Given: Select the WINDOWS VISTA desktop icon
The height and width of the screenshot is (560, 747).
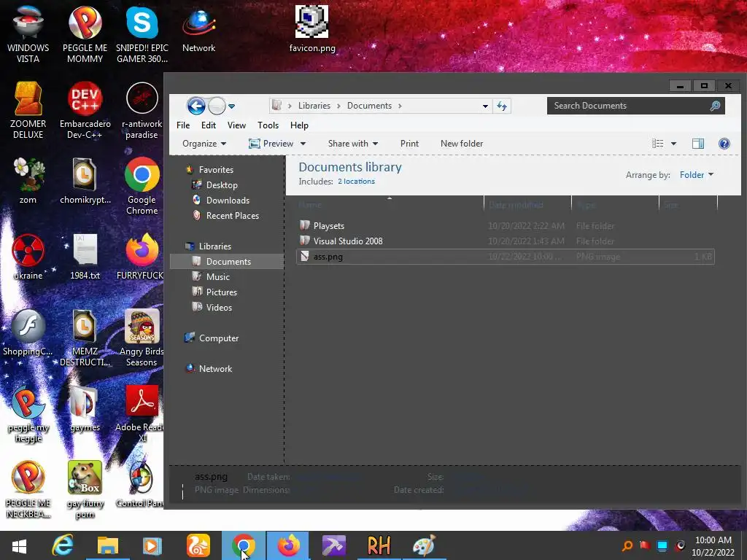Looking at the screenshot, I should pyautogui.click(x=28, y=34).
